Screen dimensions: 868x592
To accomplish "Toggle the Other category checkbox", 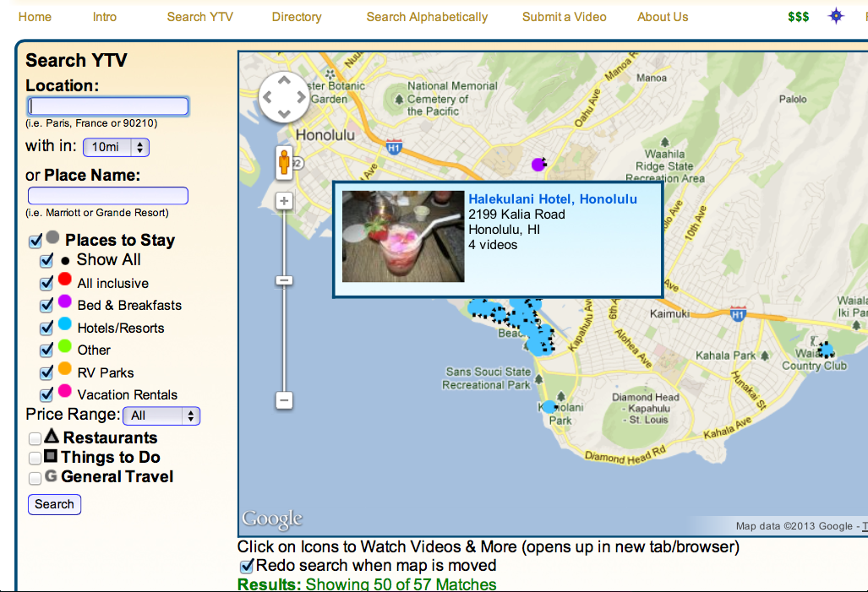I will 46,350.
